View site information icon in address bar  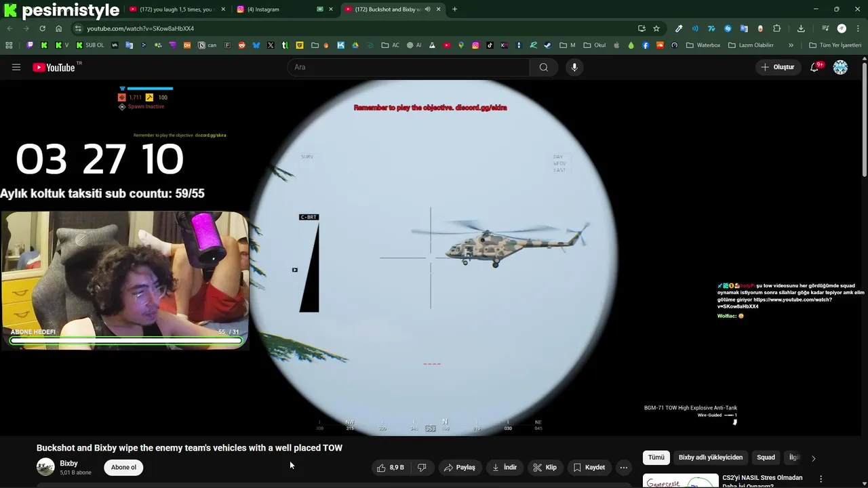click(x=78, y=28)
